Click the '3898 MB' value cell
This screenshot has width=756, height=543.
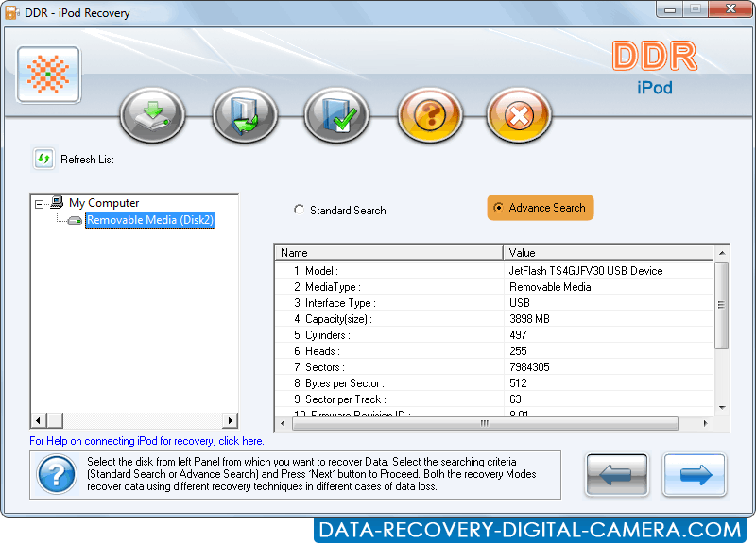(609, 319)
